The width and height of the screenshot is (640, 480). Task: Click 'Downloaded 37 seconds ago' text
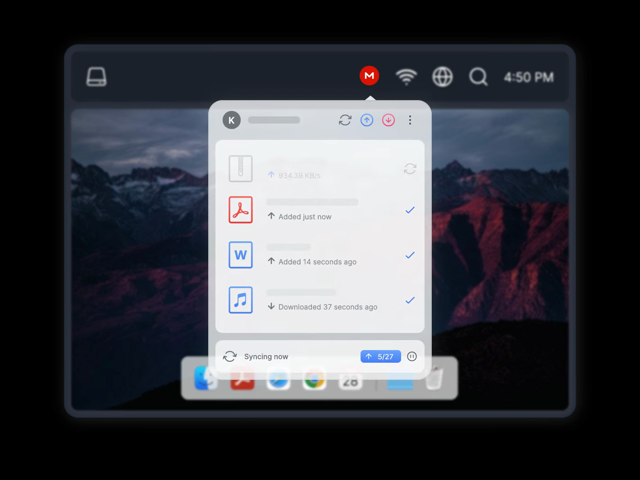click(327, 307)
